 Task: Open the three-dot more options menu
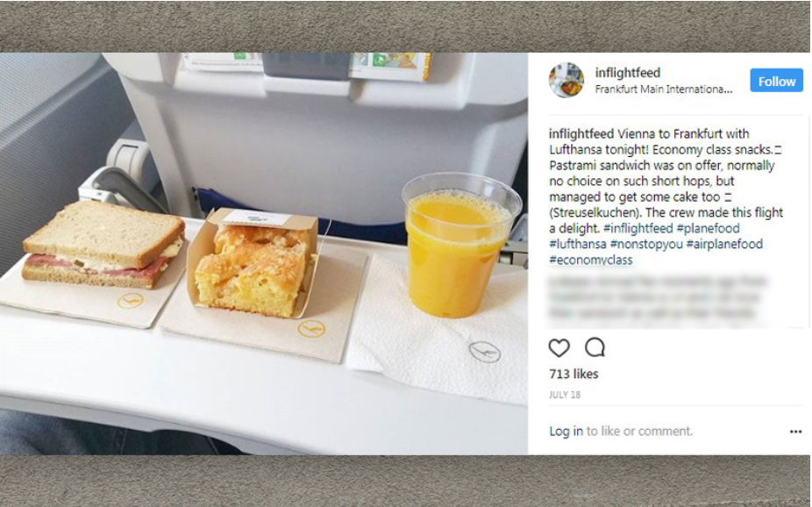point(795,432)
